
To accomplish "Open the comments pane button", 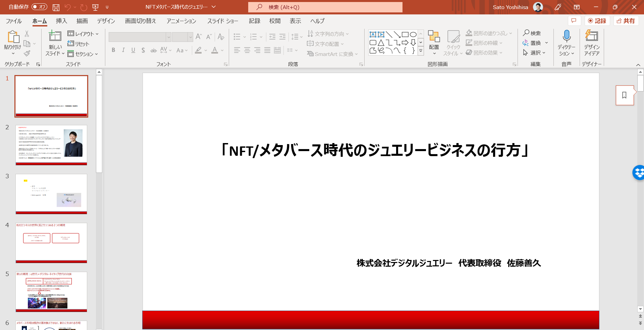I will point(574,21).
